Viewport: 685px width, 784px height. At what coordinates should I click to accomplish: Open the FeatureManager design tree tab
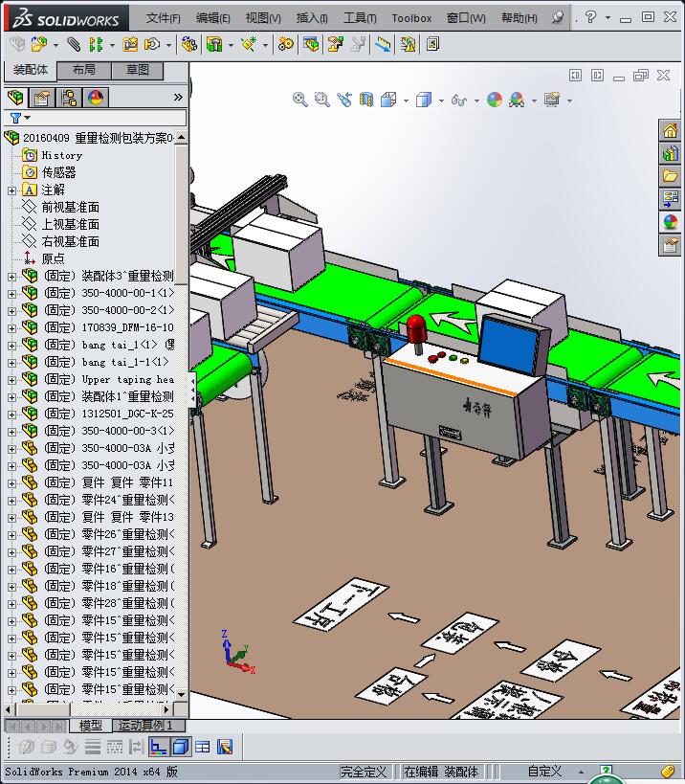(x=15, y=97)
